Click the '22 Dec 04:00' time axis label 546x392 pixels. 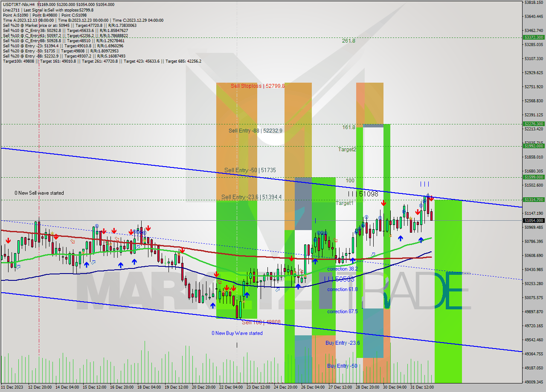pos(231,387)
